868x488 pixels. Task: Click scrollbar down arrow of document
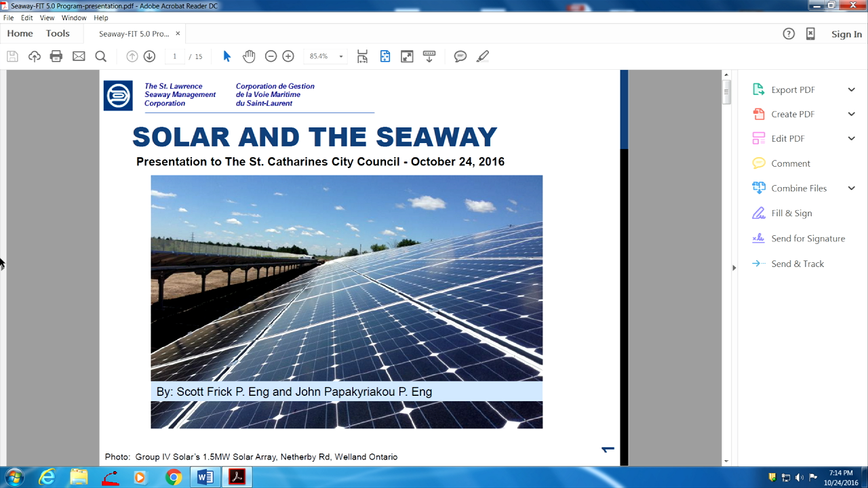[x=726, y=461]
